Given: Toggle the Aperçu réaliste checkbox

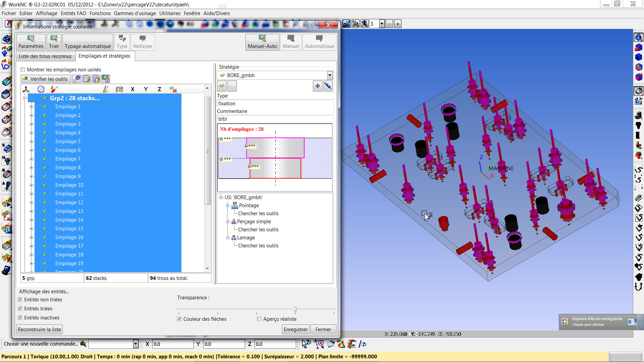Looking at the screenshot, I should (259, 319).
